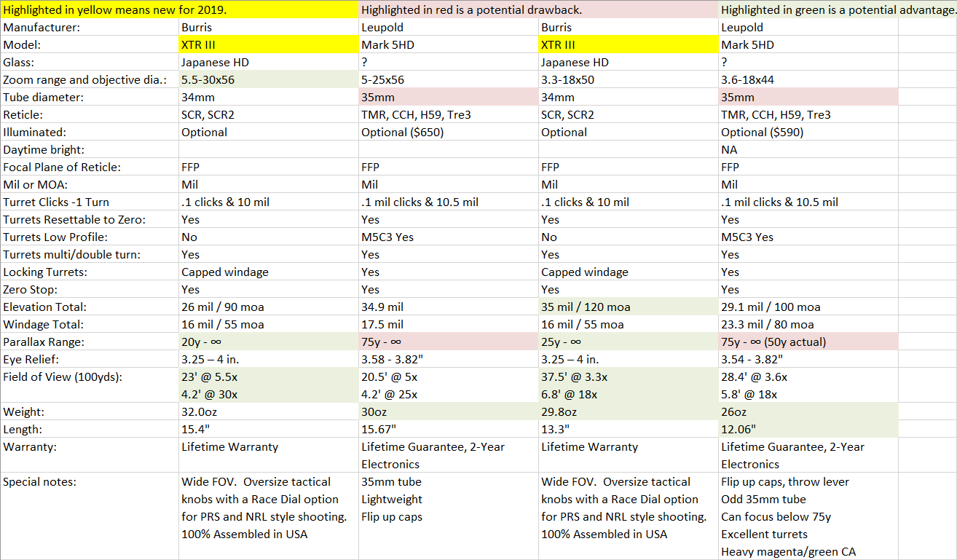Image resolution: width=957 pixels, height=560 pixels.
Task: Click the '29.8oz' weight cell
Action: [x=629, y=412]
